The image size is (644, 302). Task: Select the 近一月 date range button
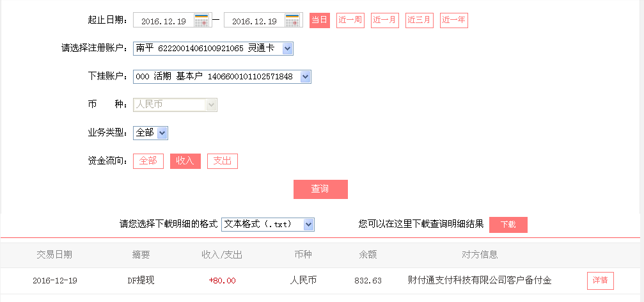point(385,20)
